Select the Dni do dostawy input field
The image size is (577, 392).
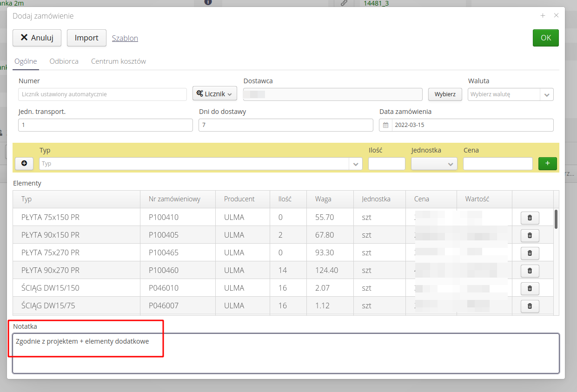(285, 125)
